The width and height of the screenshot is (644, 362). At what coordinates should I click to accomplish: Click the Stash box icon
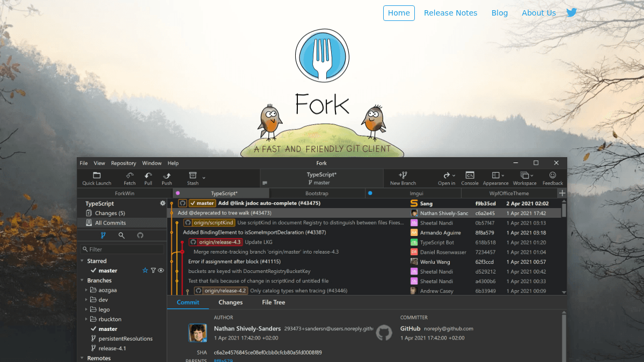(x=193, y=175)
